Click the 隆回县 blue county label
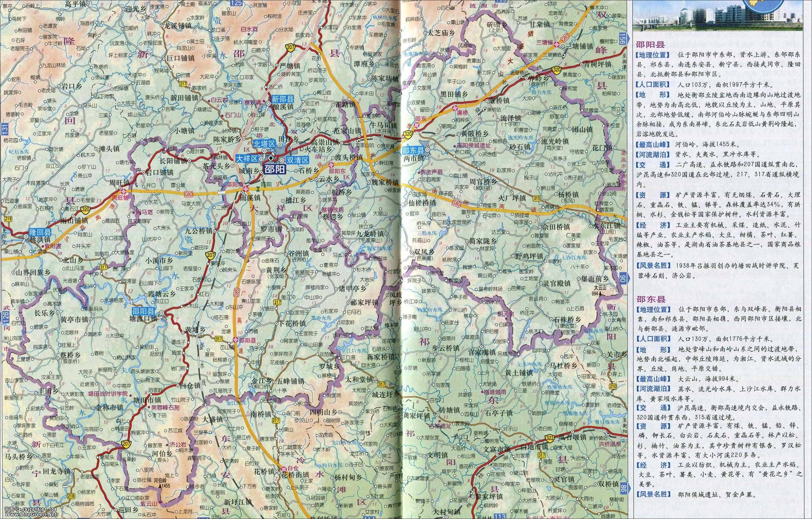 39,232
